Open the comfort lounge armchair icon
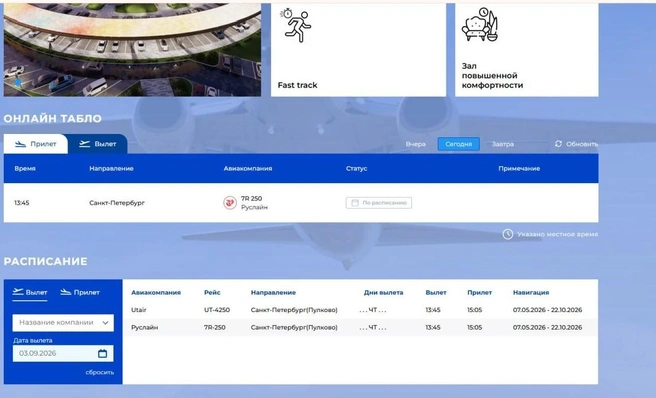The image size is (656, 398). (x=480, y=25)
